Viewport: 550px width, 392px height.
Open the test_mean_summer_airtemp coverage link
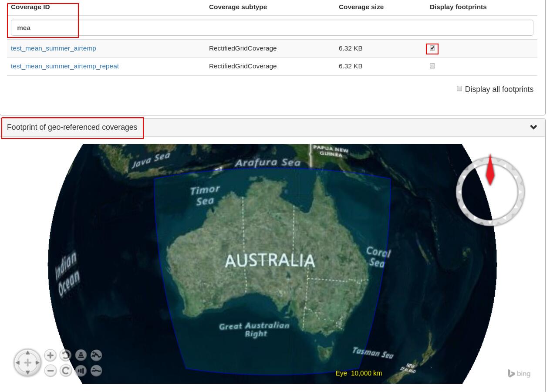click(54, 48)
